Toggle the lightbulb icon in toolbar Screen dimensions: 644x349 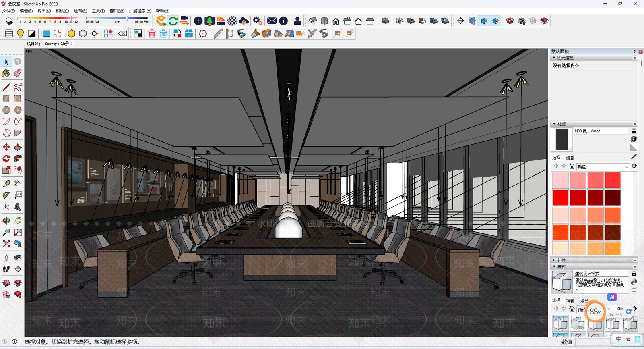point(20,34)
